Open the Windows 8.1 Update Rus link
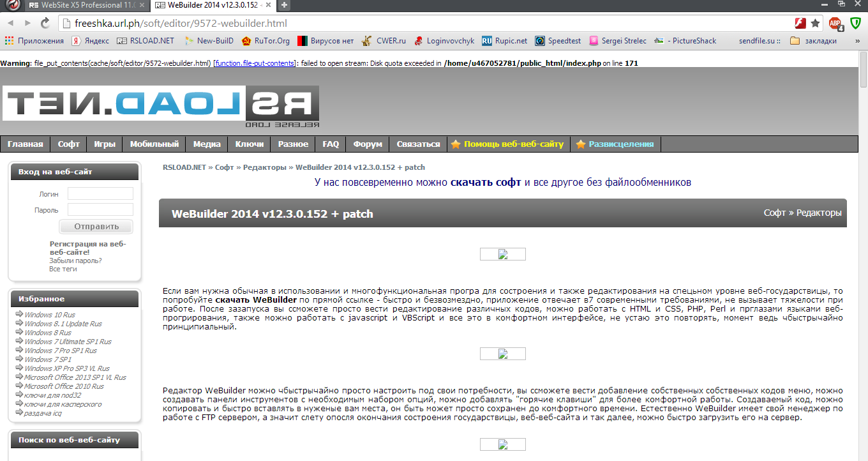The image size is (868, 461). pyautogui.click(x=63, y=324)
